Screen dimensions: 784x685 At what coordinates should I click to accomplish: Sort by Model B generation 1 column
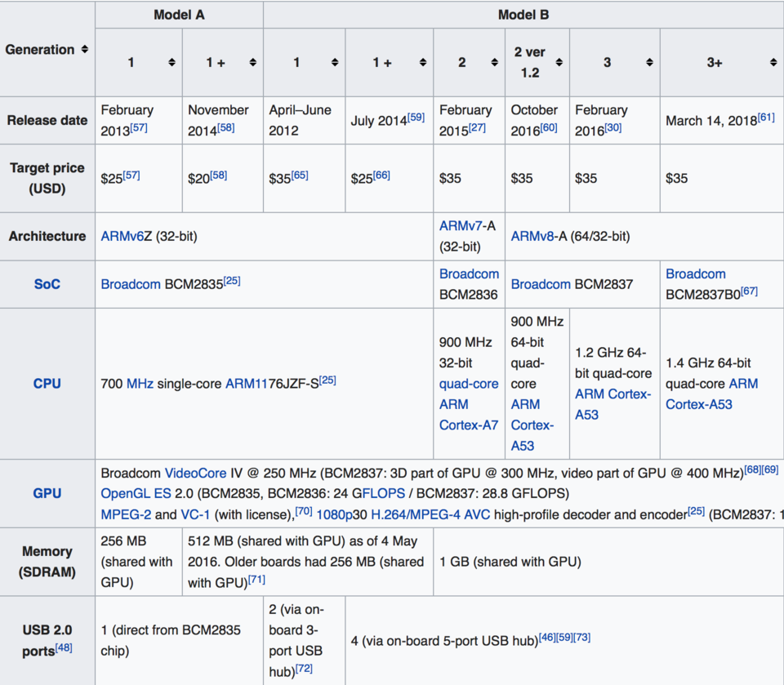tap(335, 62)
